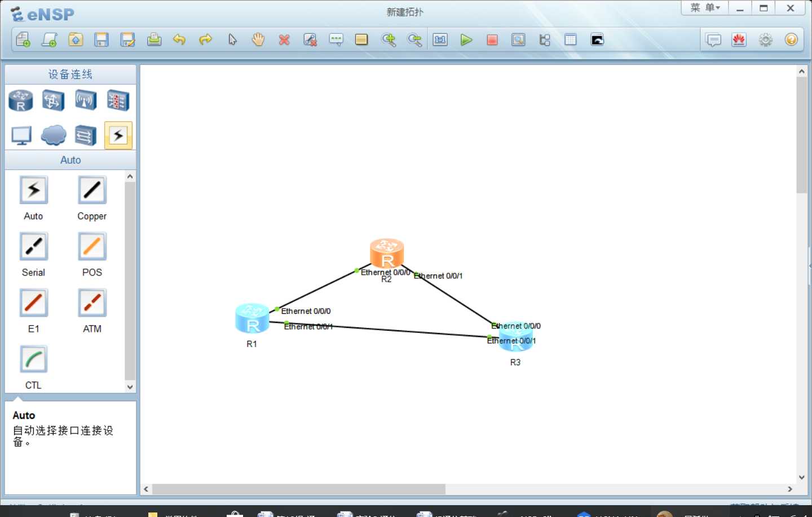Click canvas horizontal scrollbar right arrow
Viewport: 812px width, 517px height.
click(x=790, y=489)
